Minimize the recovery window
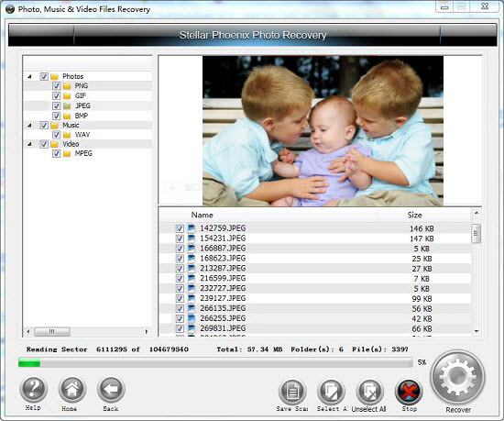The image size is (504, 421). (444, 6)
